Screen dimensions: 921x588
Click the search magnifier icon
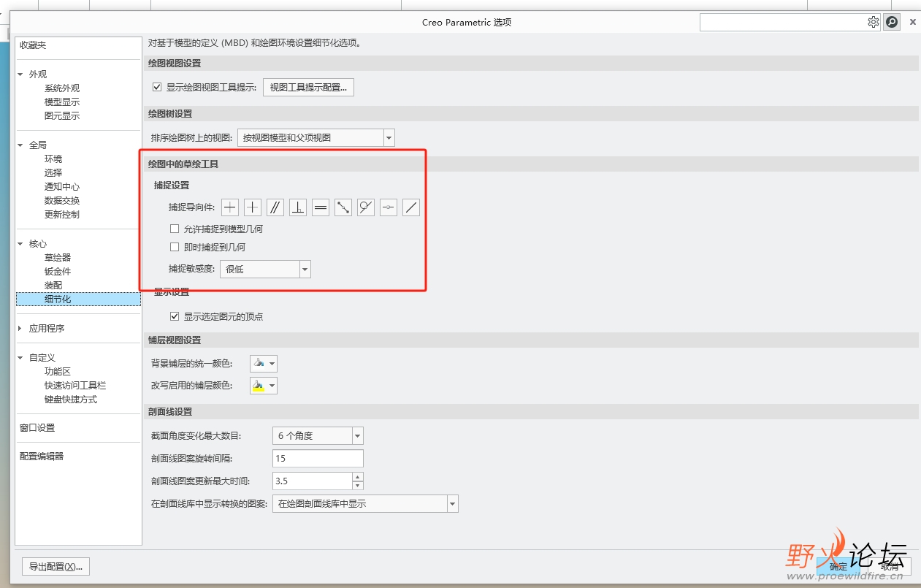point(892,22)
